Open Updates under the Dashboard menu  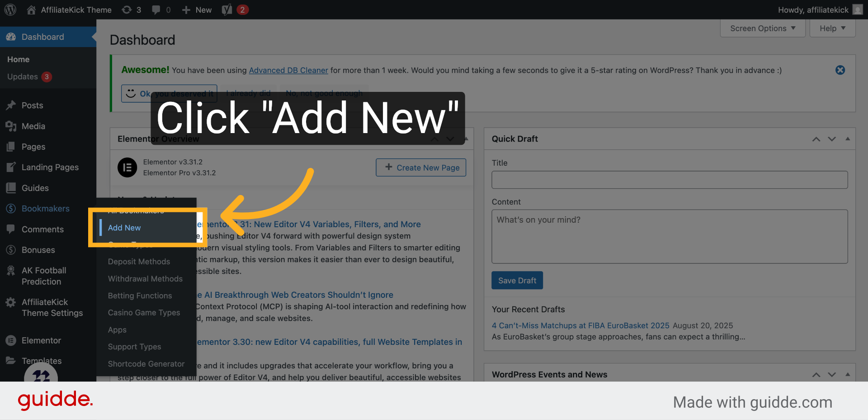29,77
